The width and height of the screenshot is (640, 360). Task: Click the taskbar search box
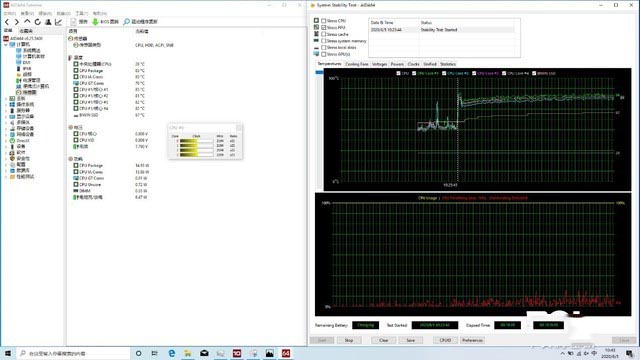(73, 353)
